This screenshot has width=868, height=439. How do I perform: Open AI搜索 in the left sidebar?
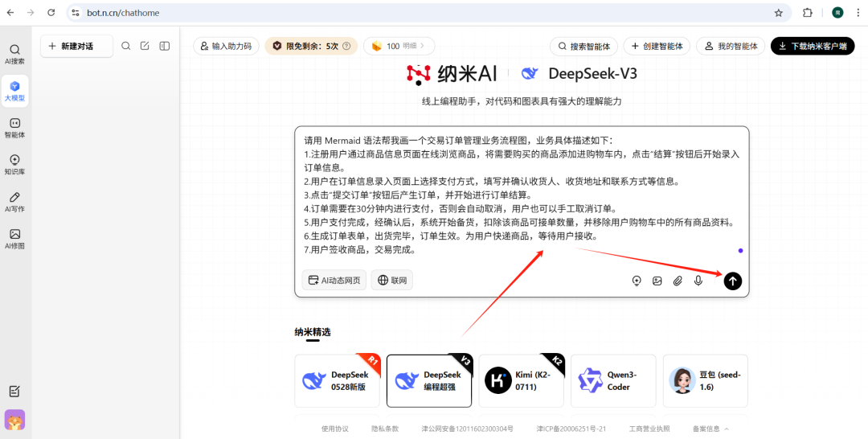coord(15,54)
